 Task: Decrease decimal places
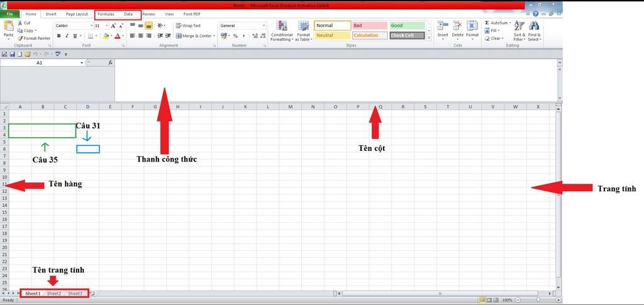point(262,36)
